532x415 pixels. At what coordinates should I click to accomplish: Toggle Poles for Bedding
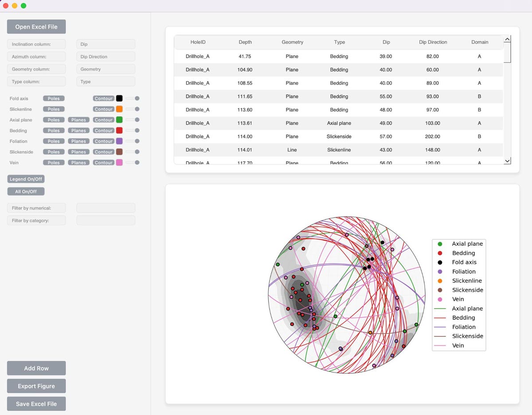(54, 131)
